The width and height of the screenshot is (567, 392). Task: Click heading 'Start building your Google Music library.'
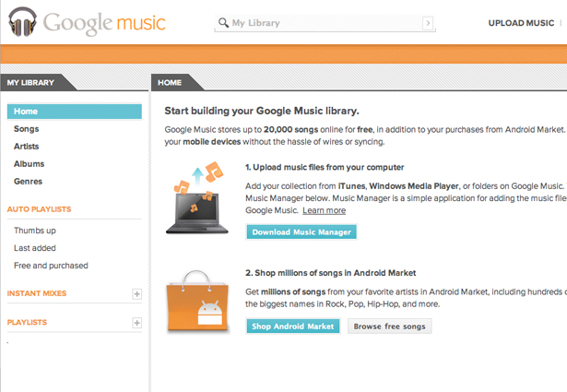tap(262, 111)
